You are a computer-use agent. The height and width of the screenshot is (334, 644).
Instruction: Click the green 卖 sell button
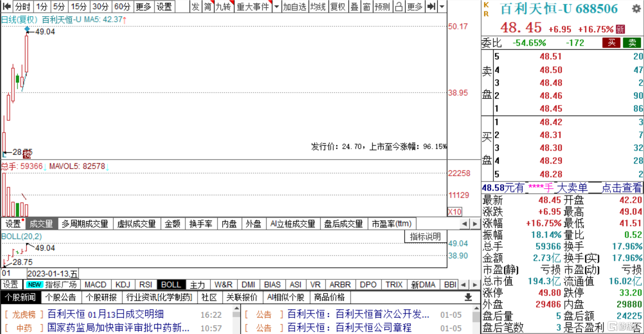pos(632,43)
